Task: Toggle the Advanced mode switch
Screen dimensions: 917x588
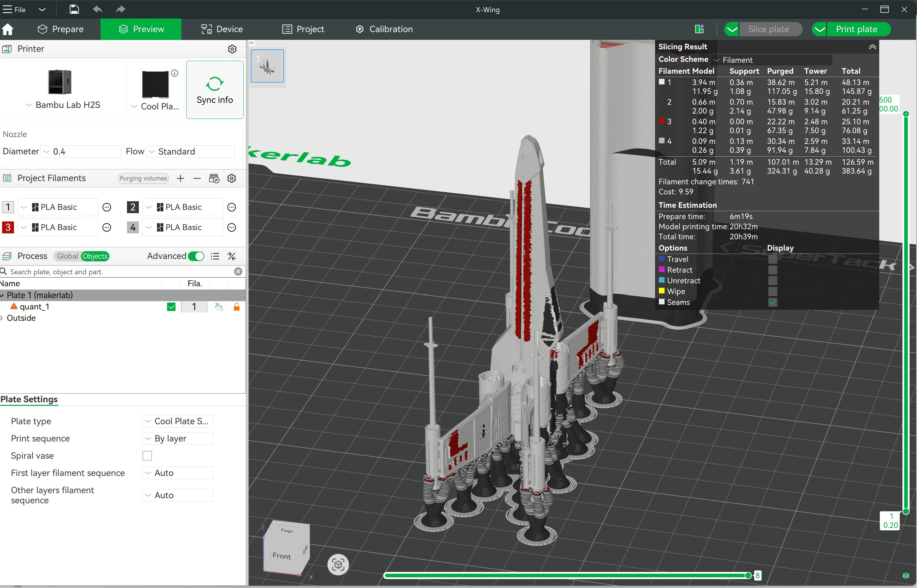Action: (x=196, y=256)
